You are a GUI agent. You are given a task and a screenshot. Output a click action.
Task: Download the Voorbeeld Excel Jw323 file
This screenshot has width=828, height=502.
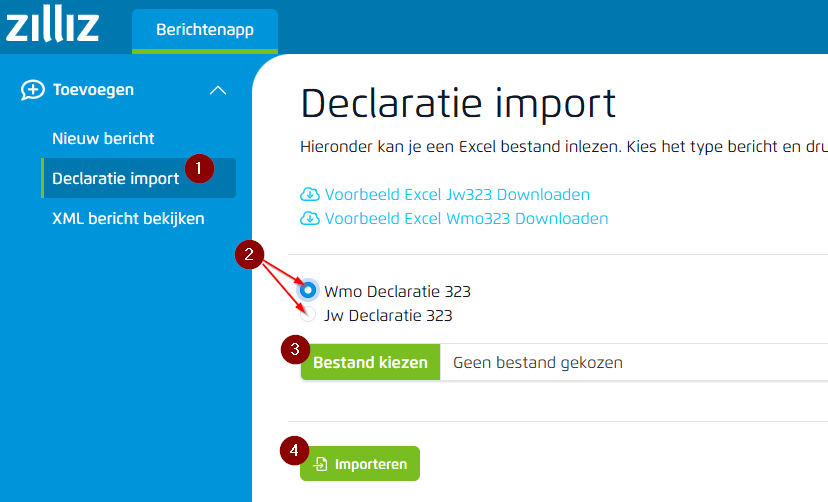coord(456,195)
